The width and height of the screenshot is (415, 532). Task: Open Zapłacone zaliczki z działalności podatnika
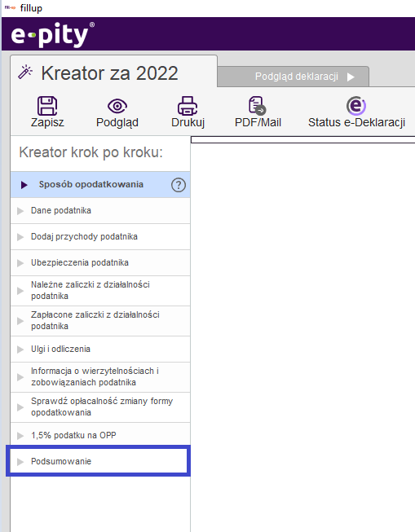pos(100,321)
